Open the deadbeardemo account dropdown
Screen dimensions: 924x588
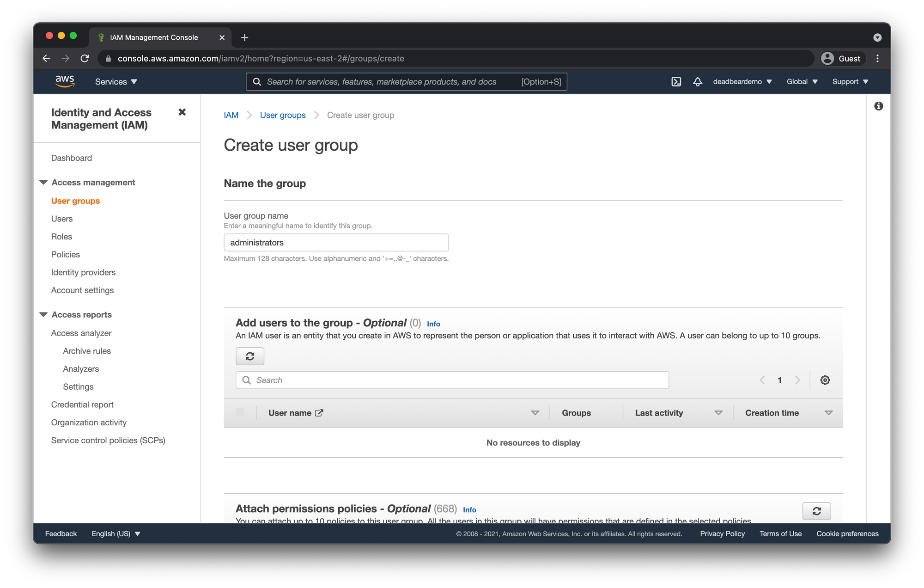[x=742, y=82]
